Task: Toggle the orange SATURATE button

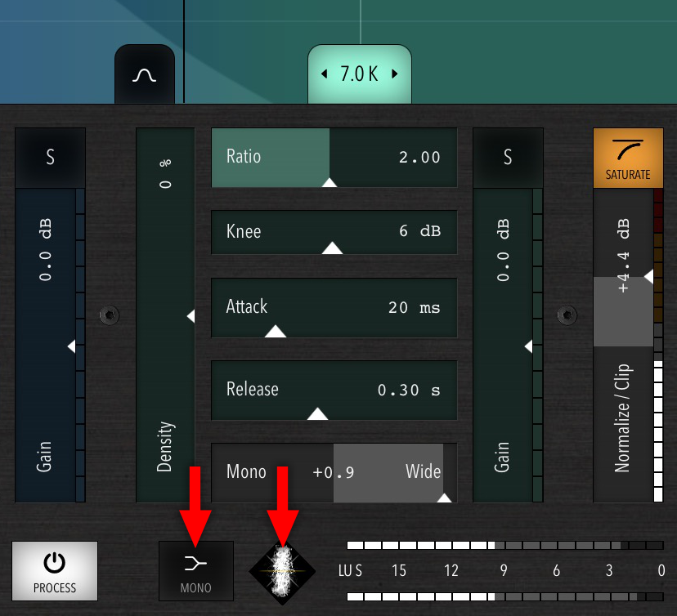Action: [628, 158]
